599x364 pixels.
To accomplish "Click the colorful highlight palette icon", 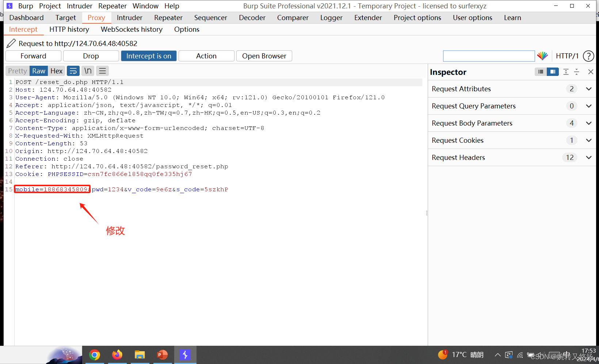I will point(542,56).
